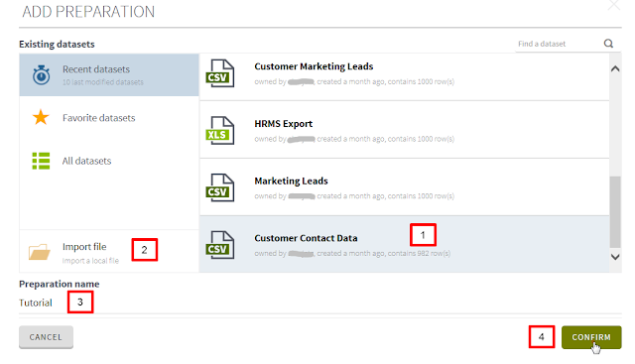
Task: Click the CSV icon for Marketing Leads
Action: [x=220, y=187]
